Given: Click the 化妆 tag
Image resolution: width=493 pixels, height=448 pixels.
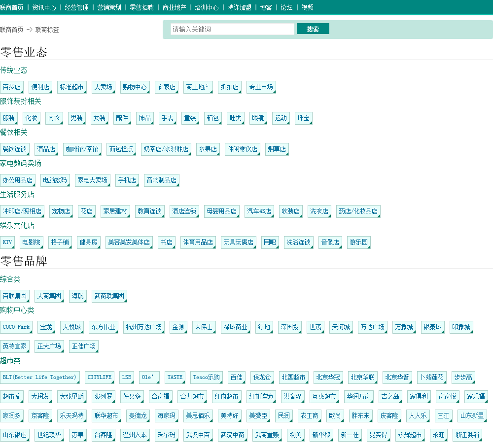Looking at the screenshot, I should pyautogui.click(x=32, y=118).
